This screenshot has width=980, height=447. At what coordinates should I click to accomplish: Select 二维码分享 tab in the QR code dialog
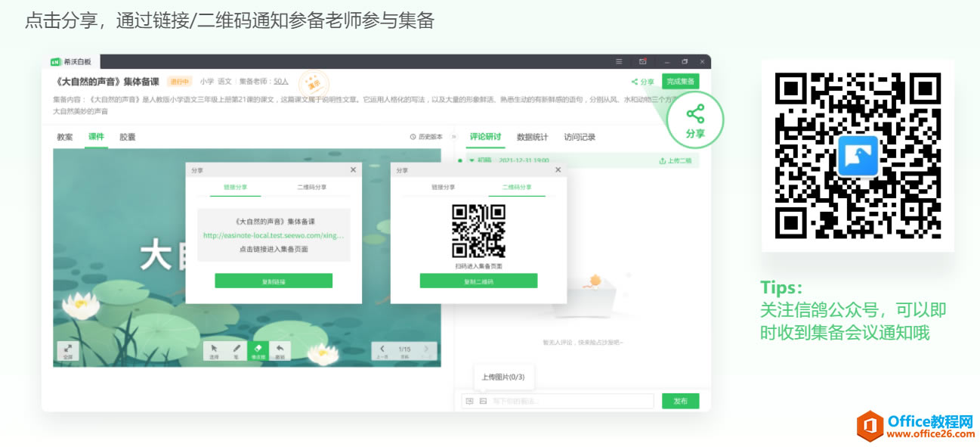(517, 187)
